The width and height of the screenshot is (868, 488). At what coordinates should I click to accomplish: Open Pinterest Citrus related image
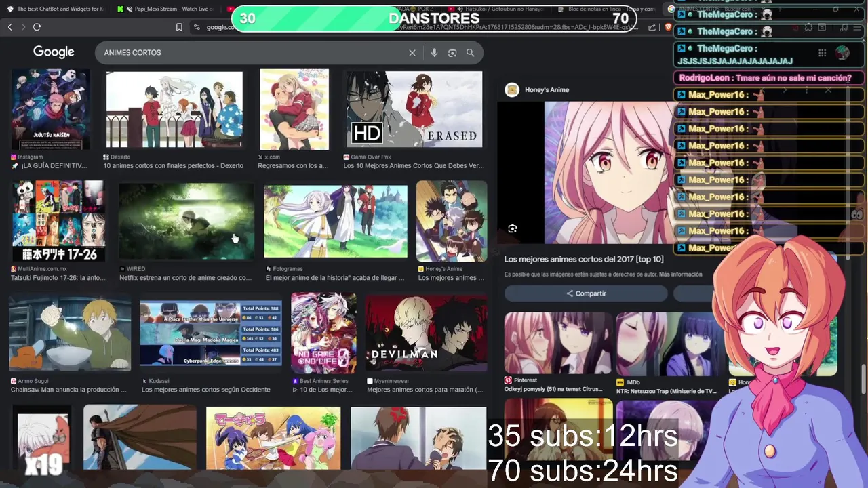558,344
